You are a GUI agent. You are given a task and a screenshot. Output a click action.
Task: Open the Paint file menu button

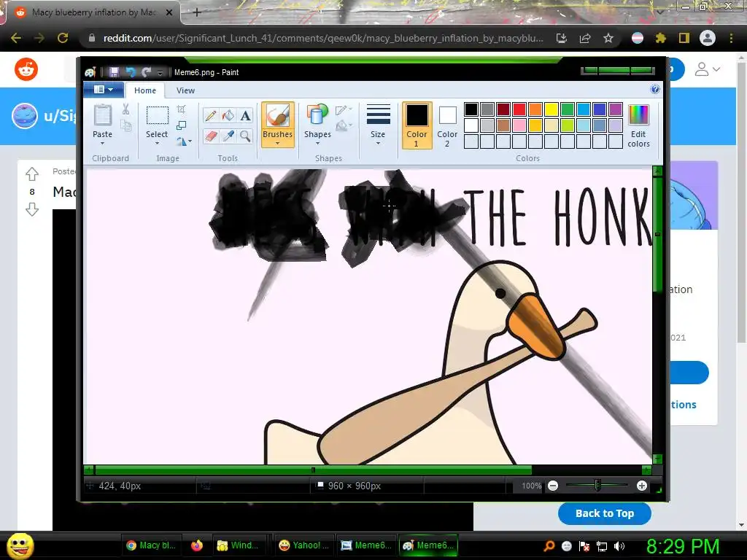coord(104,90)
